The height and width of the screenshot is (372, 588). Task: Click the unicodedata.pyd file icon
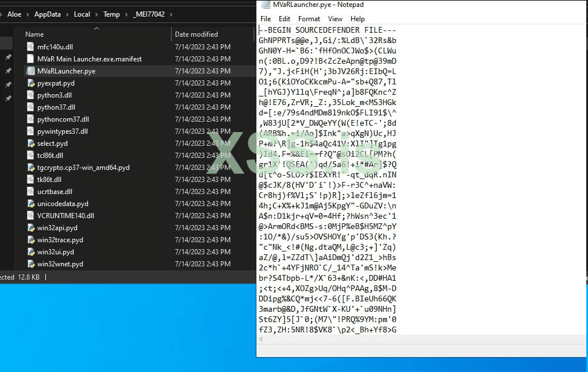[31, 203]
